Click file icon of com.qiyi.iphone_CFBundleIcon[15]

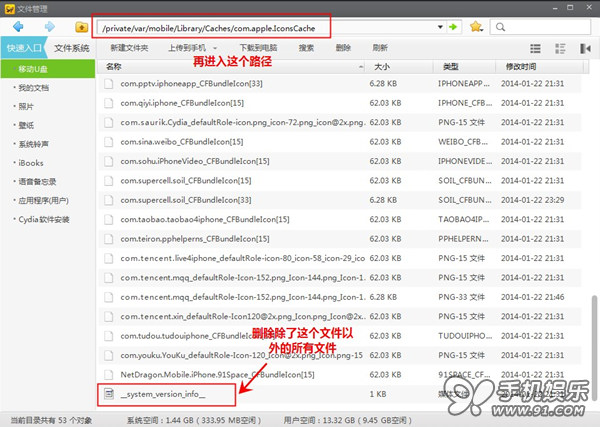coord(109,103)
